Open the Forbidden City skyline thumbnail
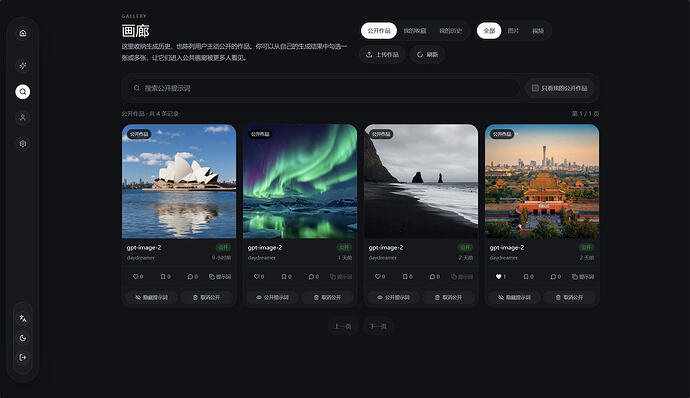This screenshot has width=690, height=398. click(x=542, y=181)
